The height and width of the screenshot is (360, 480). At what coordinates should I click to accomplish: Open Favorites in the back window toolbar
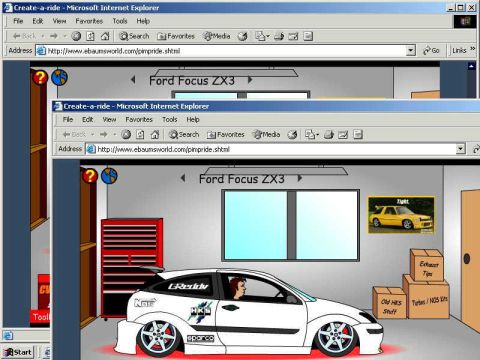[x=176, y=36]
